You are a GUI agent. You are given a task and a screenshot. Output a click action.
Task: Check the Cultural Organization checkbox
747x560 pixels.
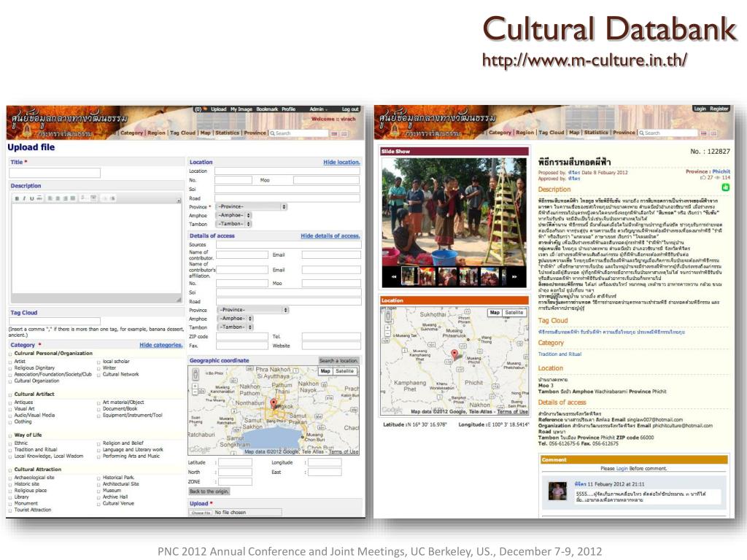10,381
